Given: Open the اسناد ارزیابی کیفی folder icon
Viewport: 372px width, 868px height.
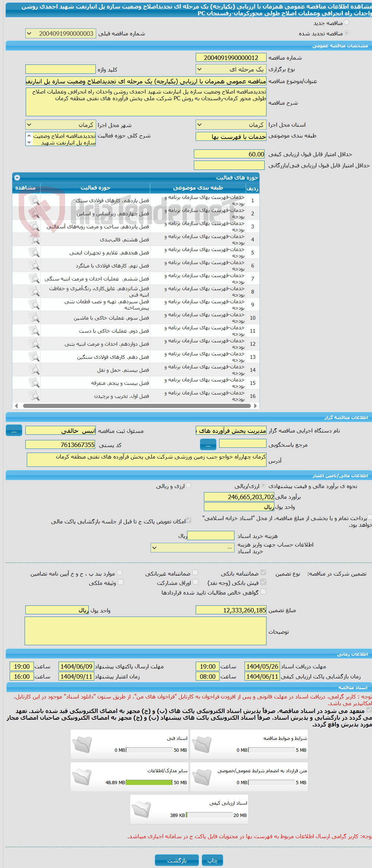Looking at the screenshot, I should (142, 810).
